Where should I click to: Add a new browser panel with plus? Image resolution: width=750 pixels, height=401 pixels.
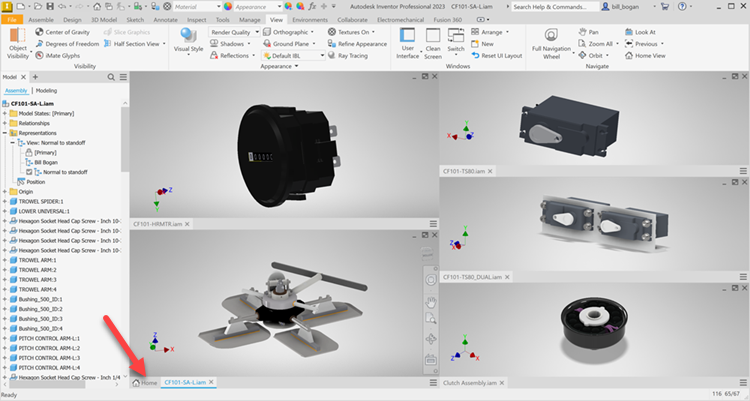pyautogui.click(x=35, y=77)
